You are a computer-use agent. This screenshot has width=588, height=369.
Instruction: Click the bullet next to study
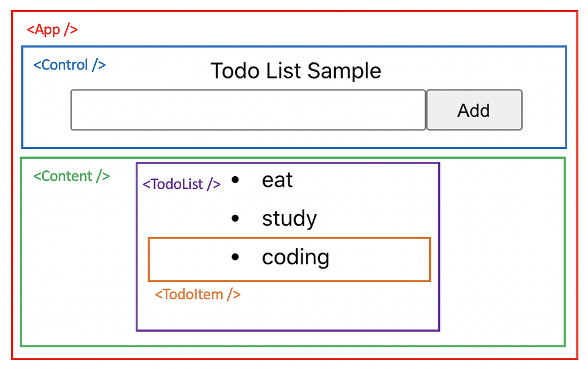point(234,218)
